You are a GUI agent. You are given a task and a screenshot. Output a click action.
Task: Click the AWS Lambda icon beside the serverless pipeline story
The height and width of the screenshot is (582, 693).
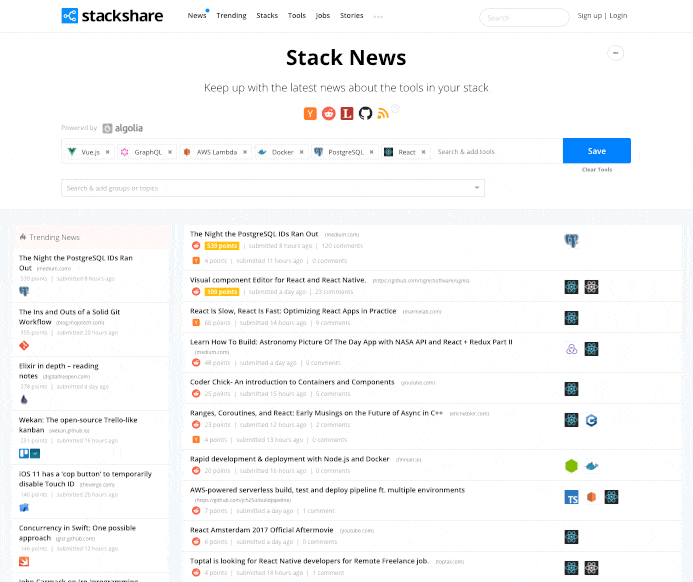[591, 497]
